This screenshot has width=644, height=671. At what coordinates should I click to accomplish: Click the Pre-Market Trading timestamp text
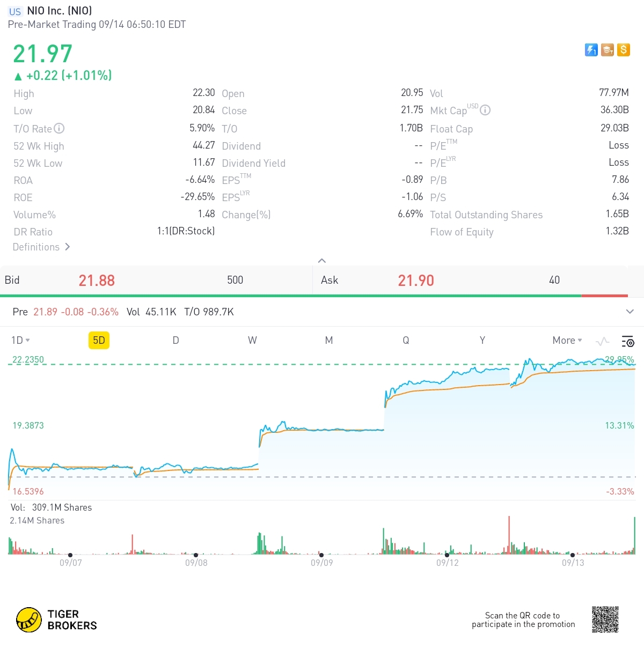click(x=97, y=25)
